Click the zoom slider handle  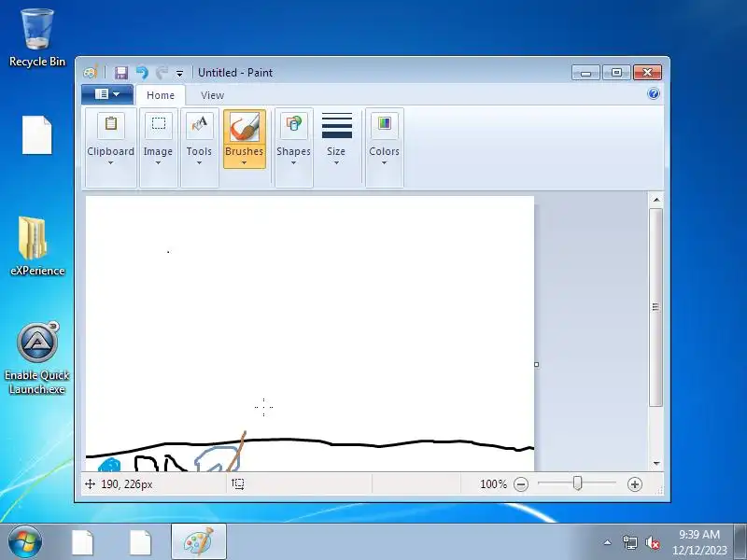point(577,483)
